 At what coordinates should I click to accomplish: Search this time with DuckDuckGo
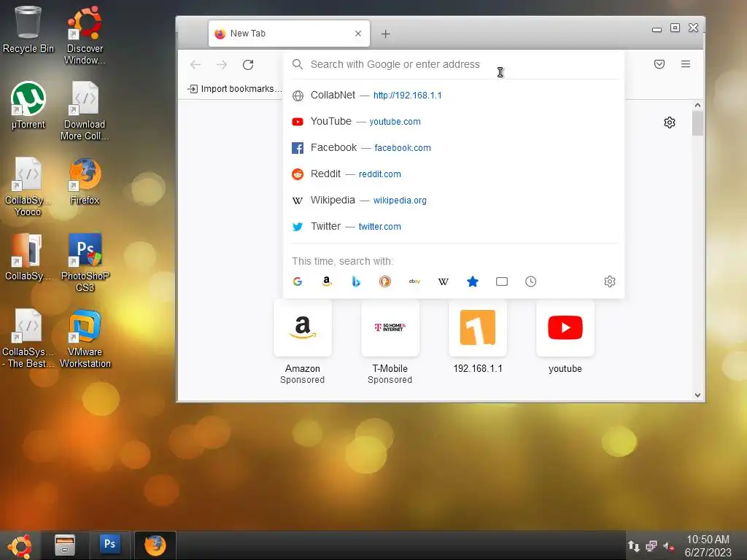[385, 281]
